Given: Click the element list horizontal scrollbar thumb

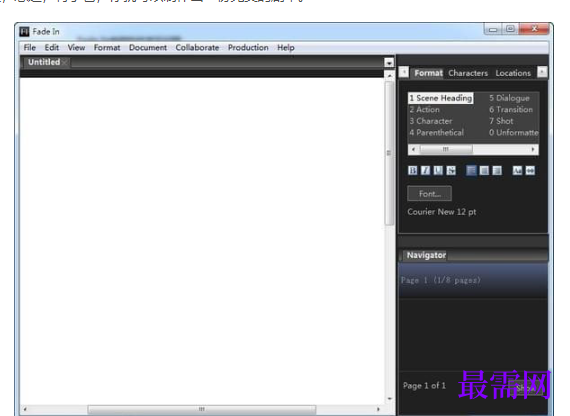Looking at the screenshot, I should pos(446,149).
